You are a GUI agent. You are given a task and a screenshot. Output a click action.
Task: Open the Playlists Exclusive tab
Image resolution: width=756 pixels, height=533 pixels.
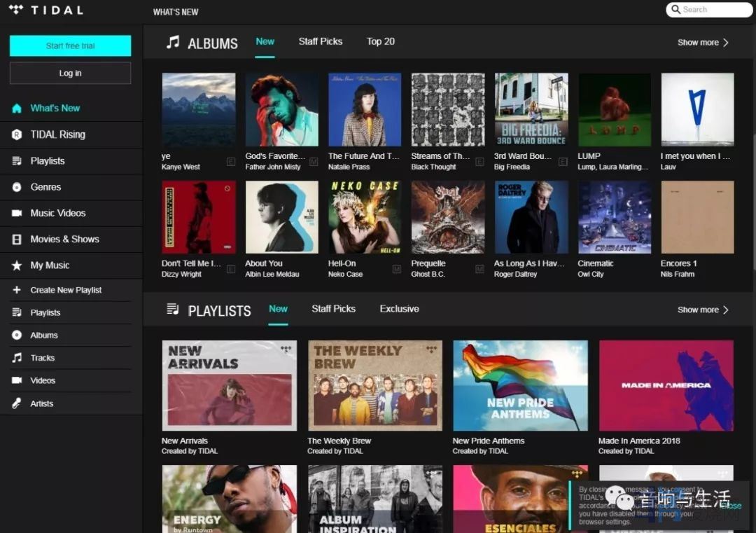399,309
